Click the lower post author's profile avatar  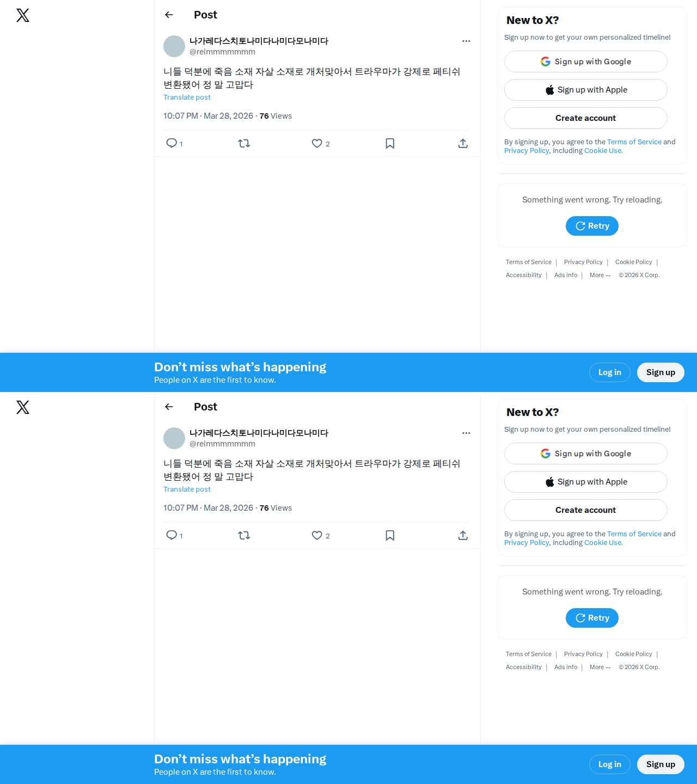(174, 438)
